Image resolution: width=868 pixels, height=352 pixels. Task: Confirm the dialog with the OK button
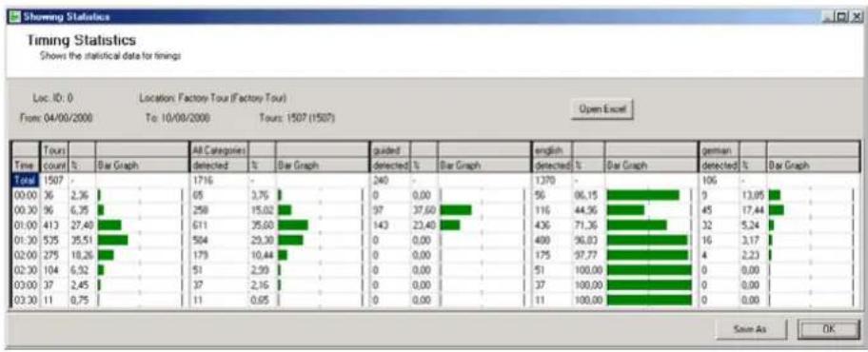coord(828,329)
